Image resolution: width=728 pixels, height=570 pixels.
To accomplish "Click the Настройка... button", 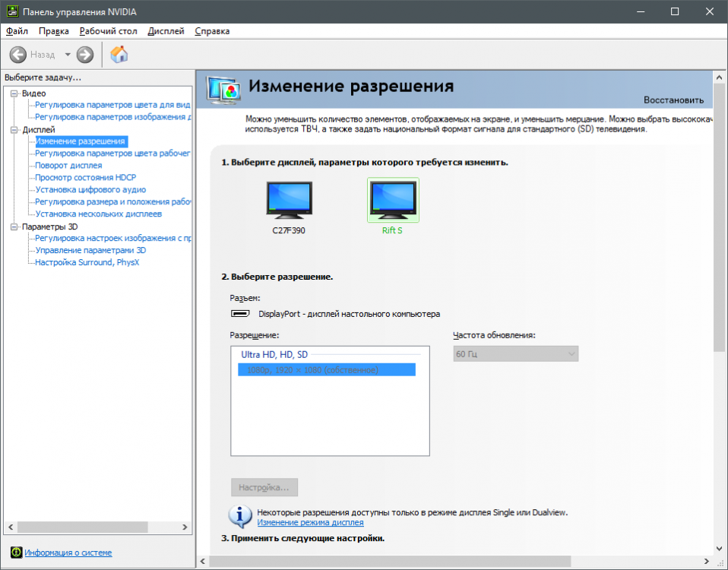I will click(264, 487).
